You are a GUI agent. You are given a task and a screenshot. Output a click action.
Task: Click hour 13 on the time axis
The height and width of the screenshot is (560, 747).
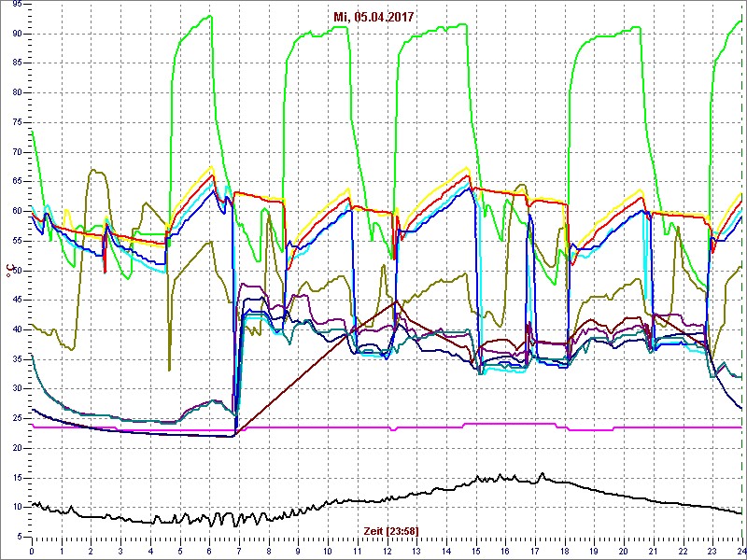(x=416, y=549)
